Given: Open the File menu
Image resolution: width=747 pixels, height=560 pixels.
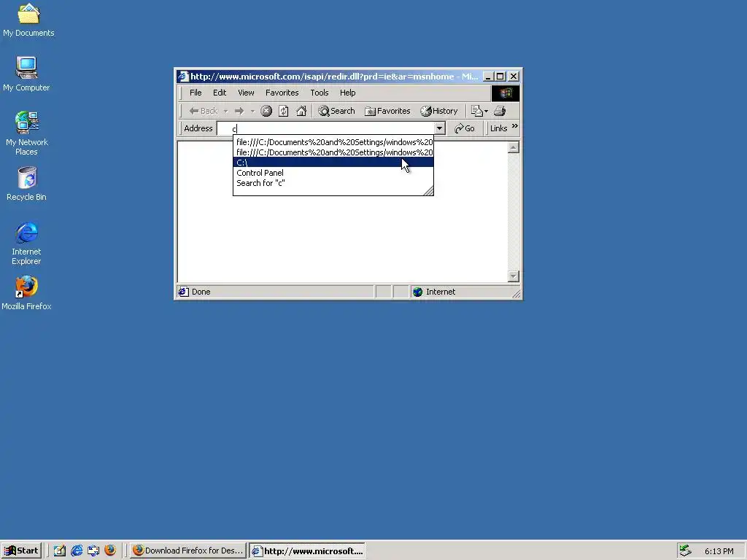Looking at the screenshot, I should [196, 93].
